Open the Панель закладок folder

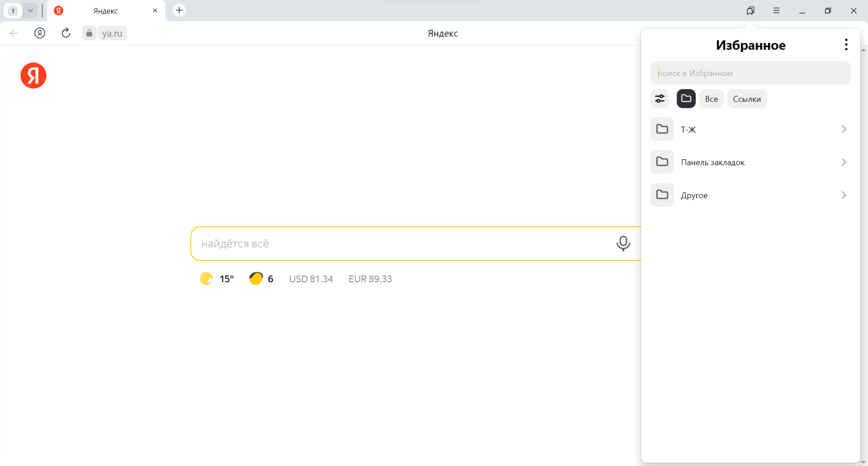(x=750, y=162)
